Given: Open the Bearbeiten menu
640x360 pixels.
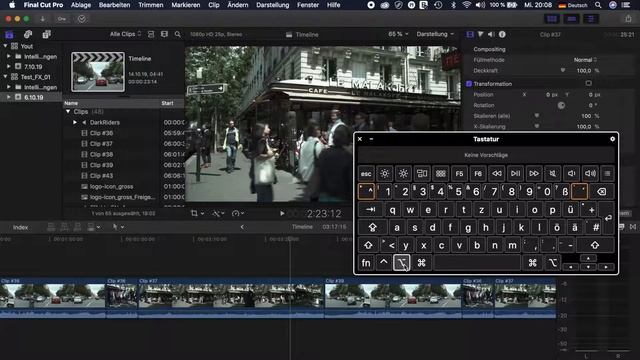Looking at the screenshot, I should tap(114, 5).
